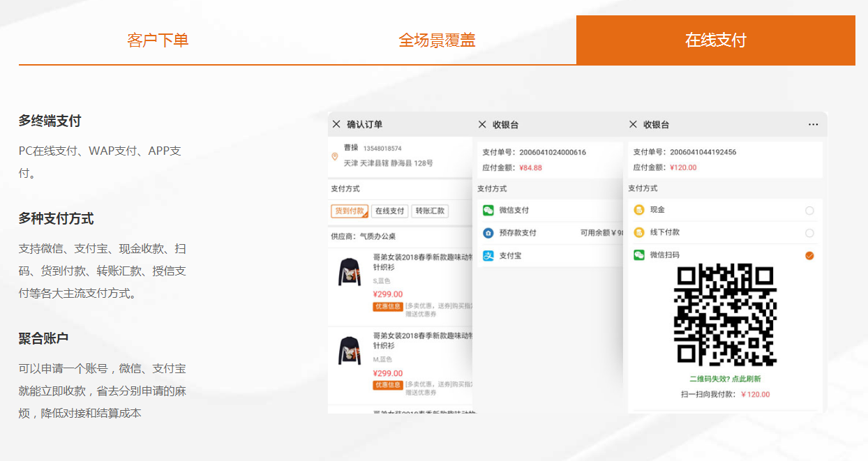
Task: Click the WeChat Pay (微信支付) icon
Action: click(488, 210)
